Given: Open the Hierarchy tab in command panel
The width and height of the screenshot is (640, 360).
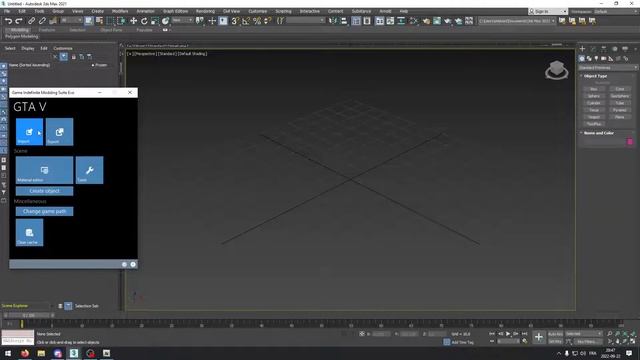Looking at the screenshot, I should tap(604, 49).
